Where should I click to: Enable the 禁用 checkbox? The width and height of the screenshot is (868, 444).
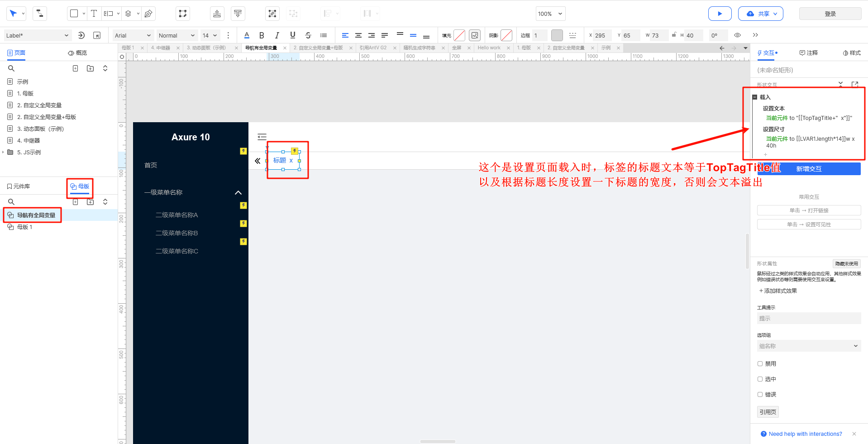pyautogui.click(x=760, y=363)
